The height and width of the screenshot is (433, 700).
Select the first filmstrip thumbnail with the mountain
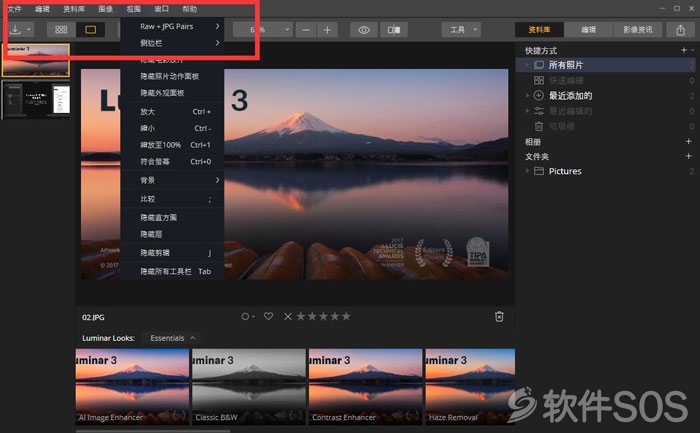(x=36, y=60)
